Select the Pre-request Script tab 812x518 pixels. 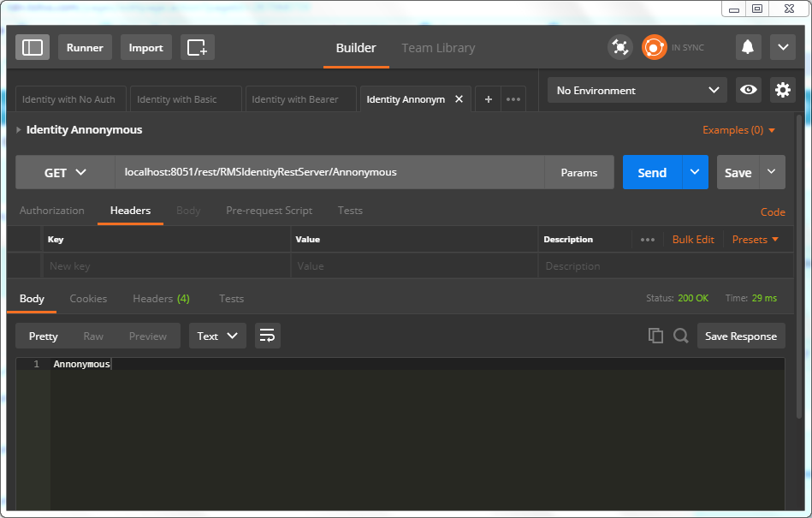tap(269, 211)
